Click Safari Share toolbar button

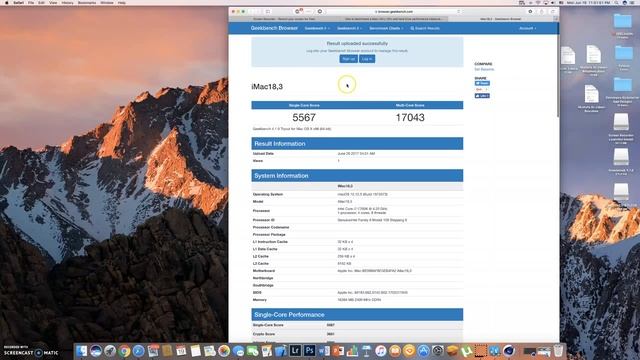[x=542, y=11]
